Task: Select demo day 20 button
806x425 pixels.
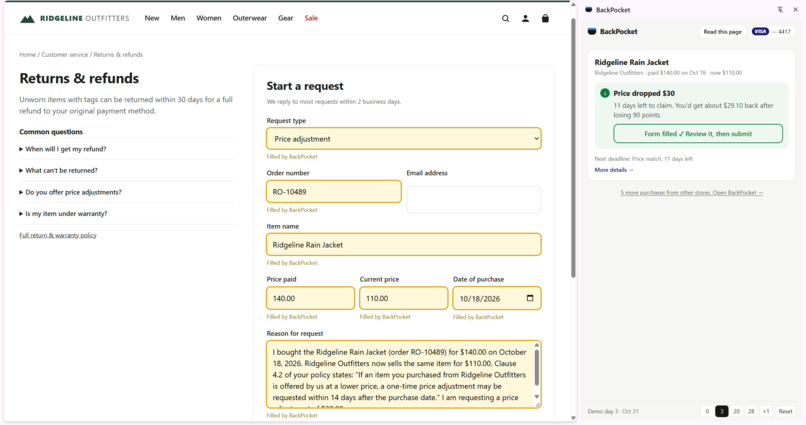Action: (x=736, y=411)
